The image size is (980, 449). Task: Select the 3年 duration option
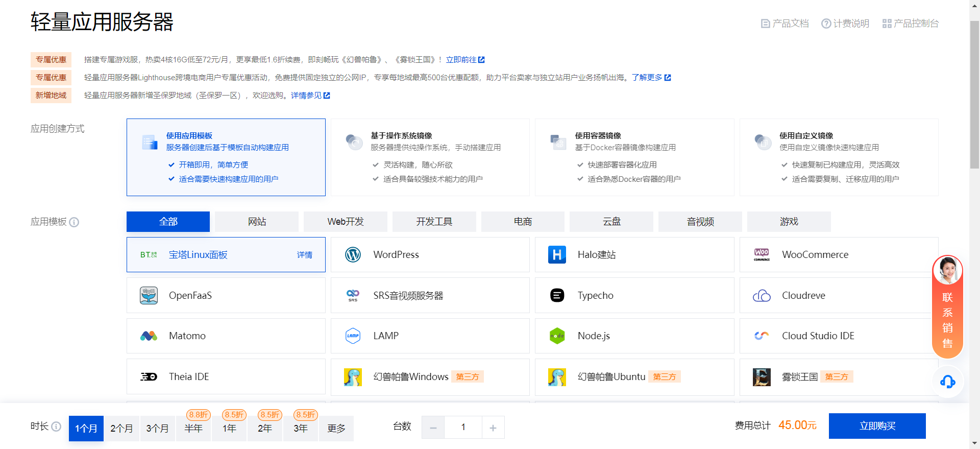[x=301, y=428]
